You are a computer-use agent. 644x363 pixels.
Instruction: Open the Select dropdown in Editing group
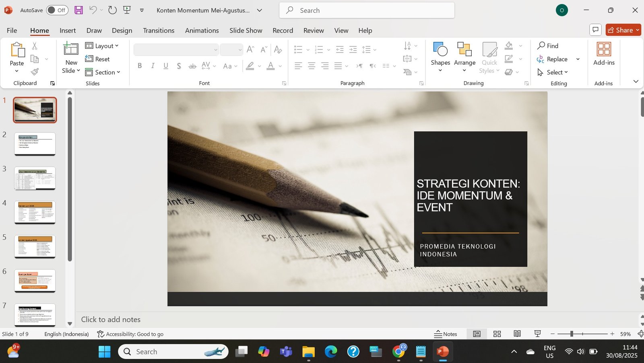[554, 72]
